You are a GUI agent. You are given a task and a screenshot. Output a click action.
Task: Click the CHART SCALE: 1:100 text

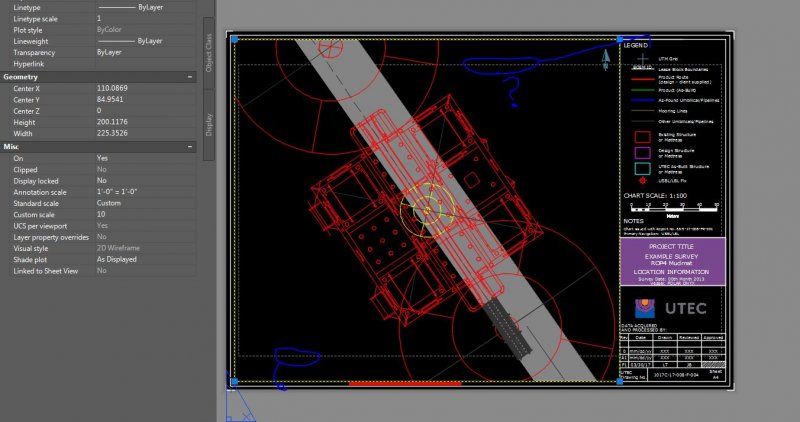click(655, 195)
